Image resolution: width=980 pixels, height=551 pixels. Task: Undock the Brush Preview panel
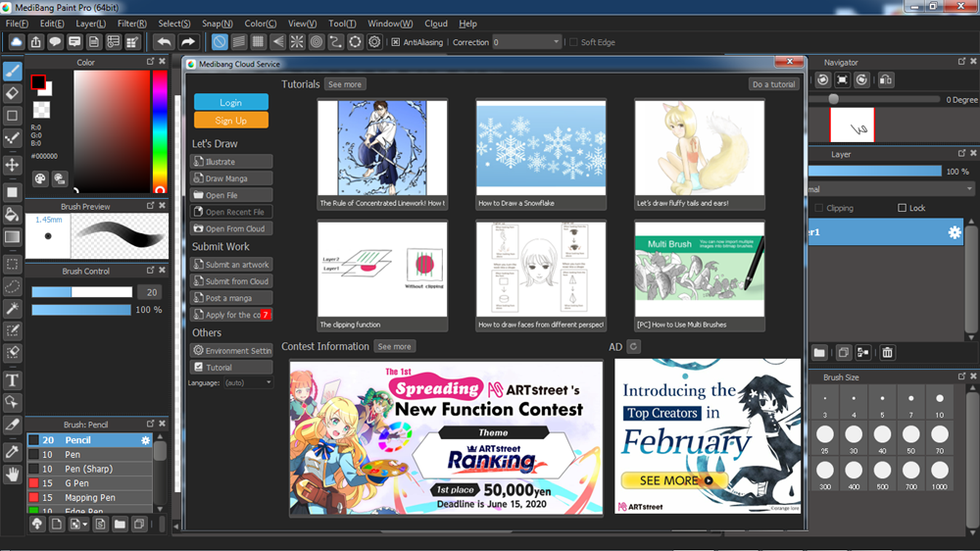tap(150, 205)
